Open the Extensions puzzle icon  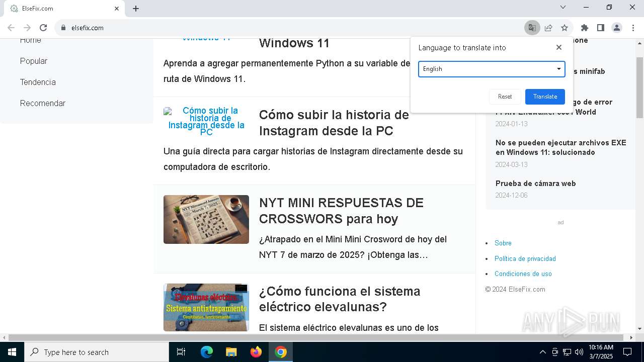click(x=584, y=28)
